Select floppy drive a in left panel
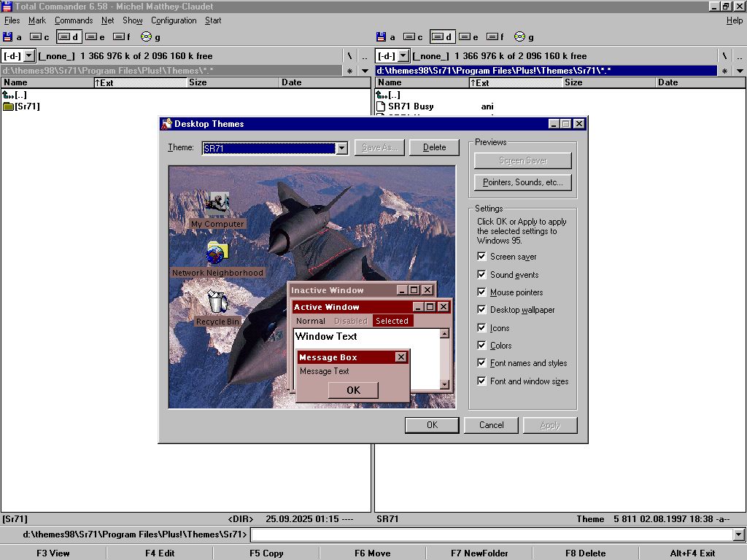Image resolution: width=747 pixels, height=560 pixels. pos(12,37)
